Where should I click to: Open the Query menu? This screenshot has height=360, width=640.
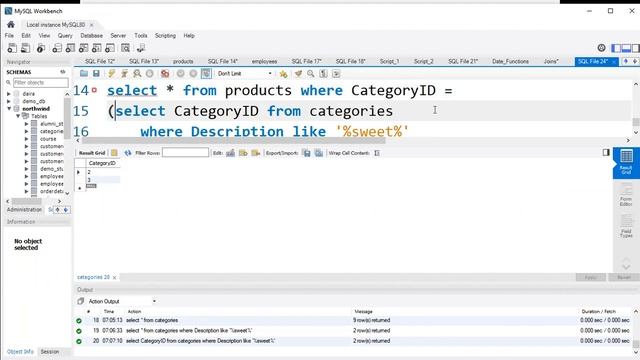tap(65, 36)
